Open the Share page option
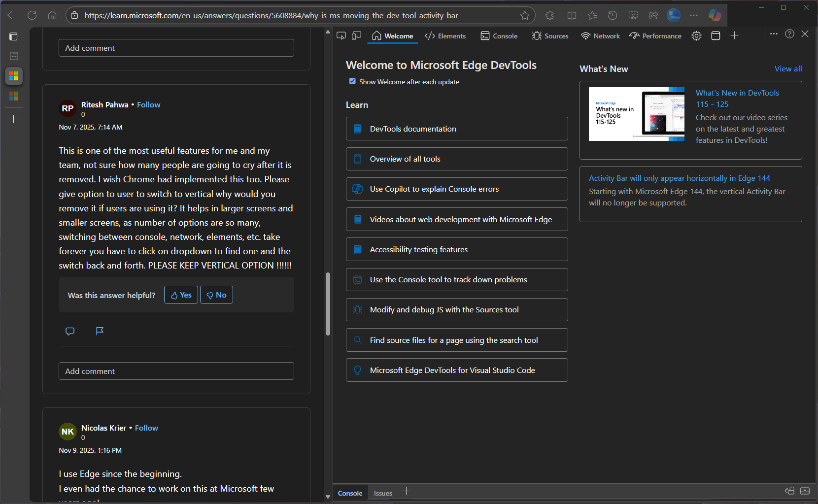 point(653,15)
